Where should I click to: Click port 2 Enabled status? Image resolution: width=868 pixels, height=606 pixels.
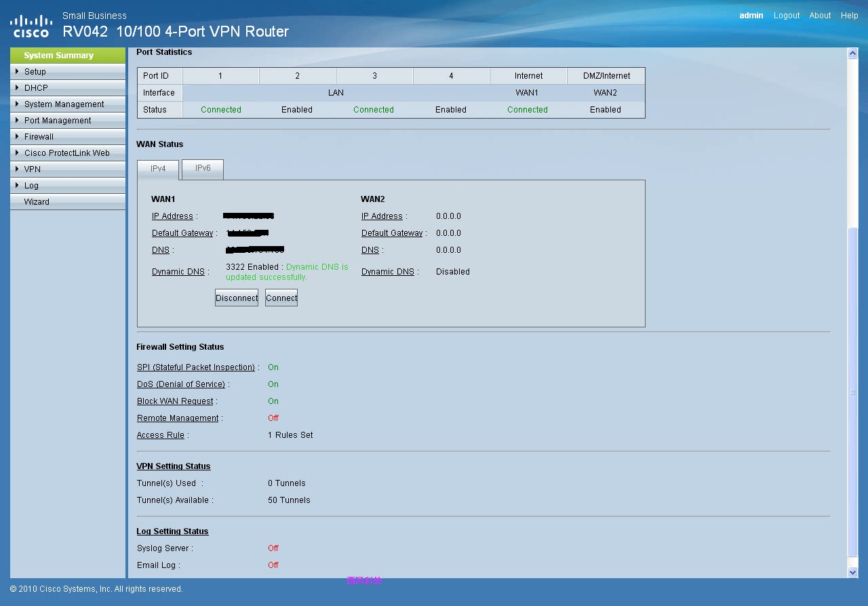(297, 110)
